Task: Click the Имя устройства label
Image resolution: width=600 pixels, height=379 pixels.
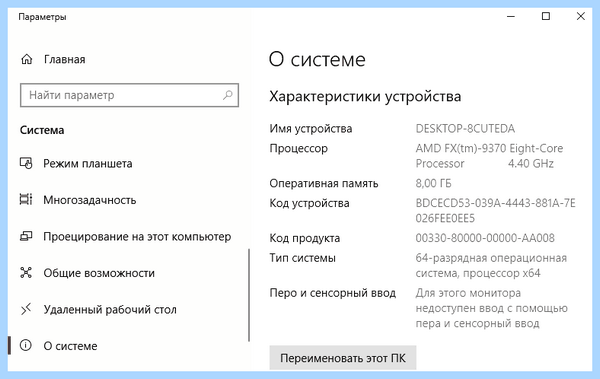Action: tap(311, 129)
